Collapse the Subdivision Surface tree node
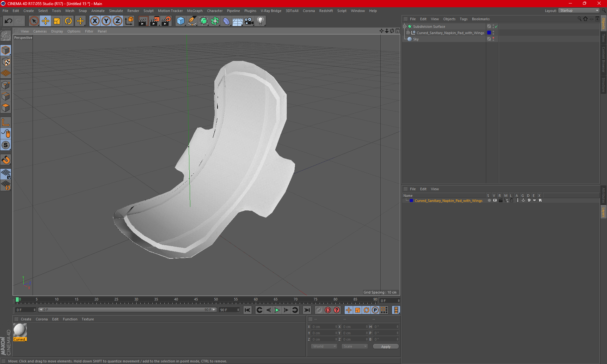Screen dimensions: 607x364 pyautogui.click(x=404, y=27)
